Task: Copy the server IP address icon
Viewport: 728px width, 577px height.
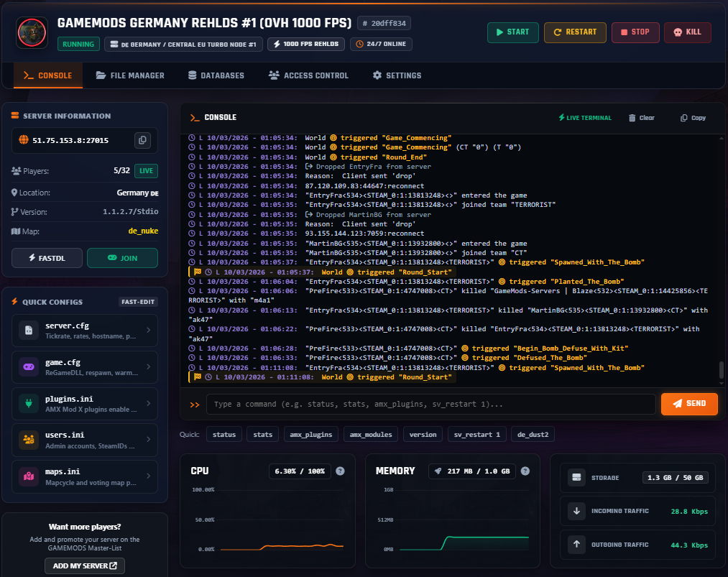Action: [142, 140]
